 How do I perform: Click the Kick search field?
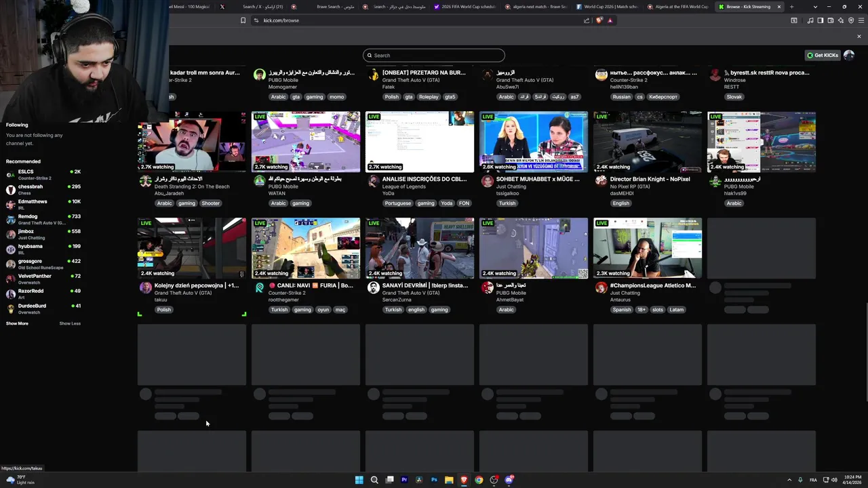tap(434, 55)
